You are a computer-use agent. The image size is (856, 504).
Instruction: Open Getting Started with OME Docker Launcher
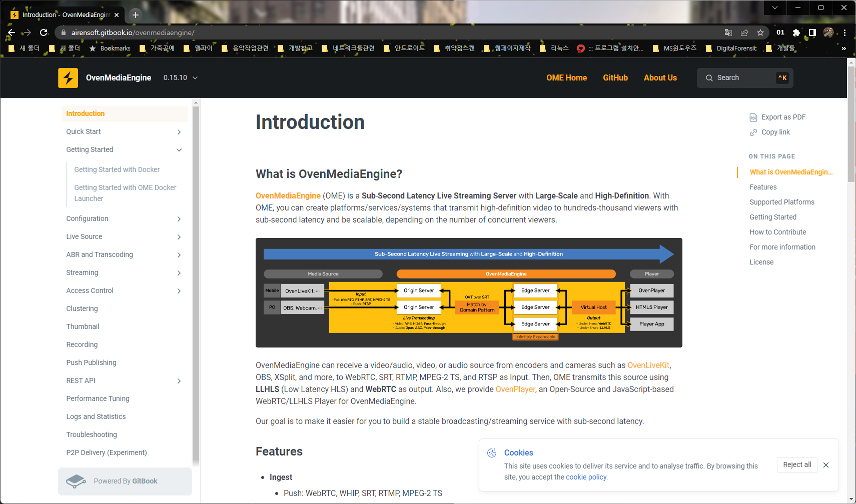click(x=125, y=193)
